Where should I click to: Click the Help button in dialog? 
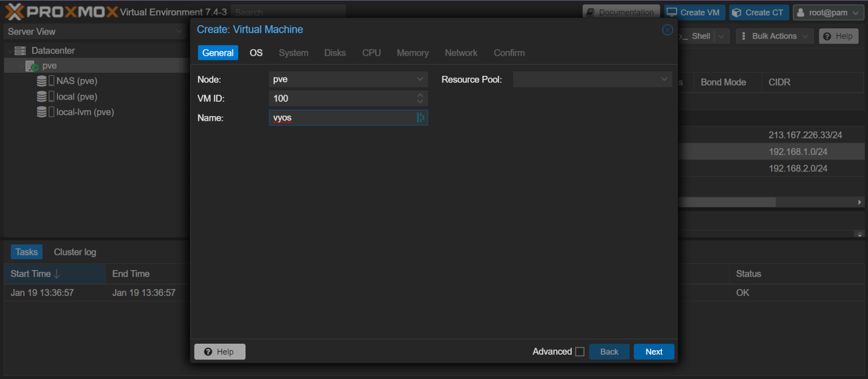coord(220,352)
